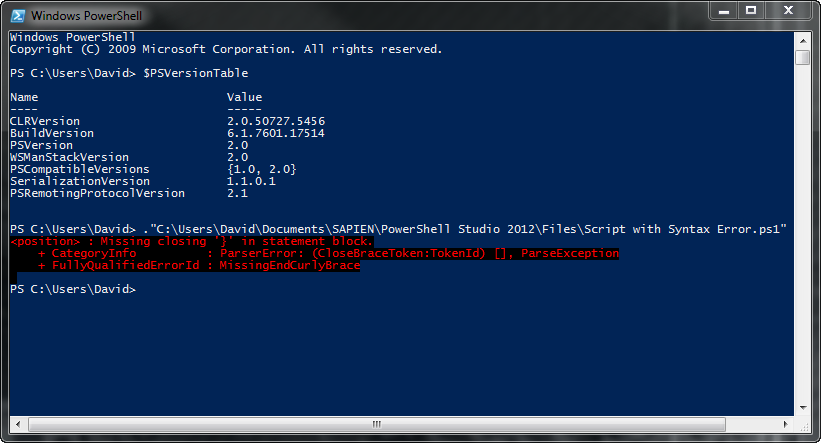
Task: Click the horizontal scrollbar left arrow
Action: 18,424
